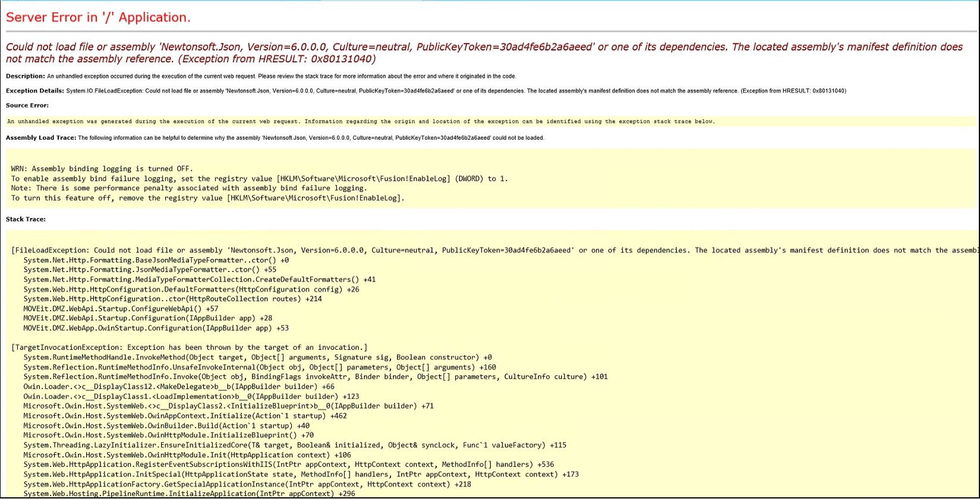Click the "RuntimeMethodHandle.InvokeMethod" +0 stack line

coord(258,357)
